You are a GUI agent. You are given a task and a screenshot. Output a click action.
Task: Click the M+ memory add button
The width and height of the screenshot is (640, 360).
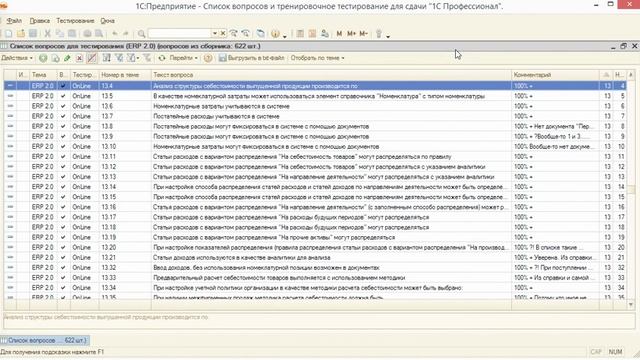click(x=351, y=34)
